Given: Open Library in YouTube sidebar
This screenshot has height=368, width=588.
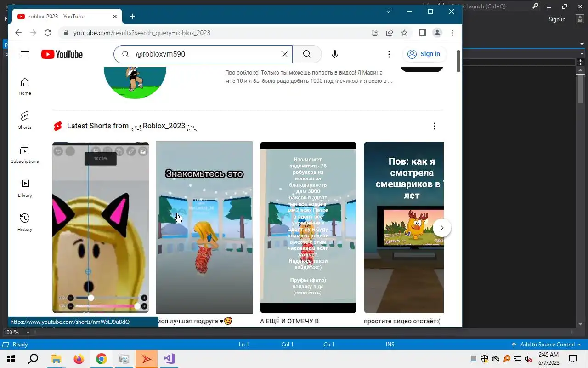Looking at the screenshot, I should (25, 189).
